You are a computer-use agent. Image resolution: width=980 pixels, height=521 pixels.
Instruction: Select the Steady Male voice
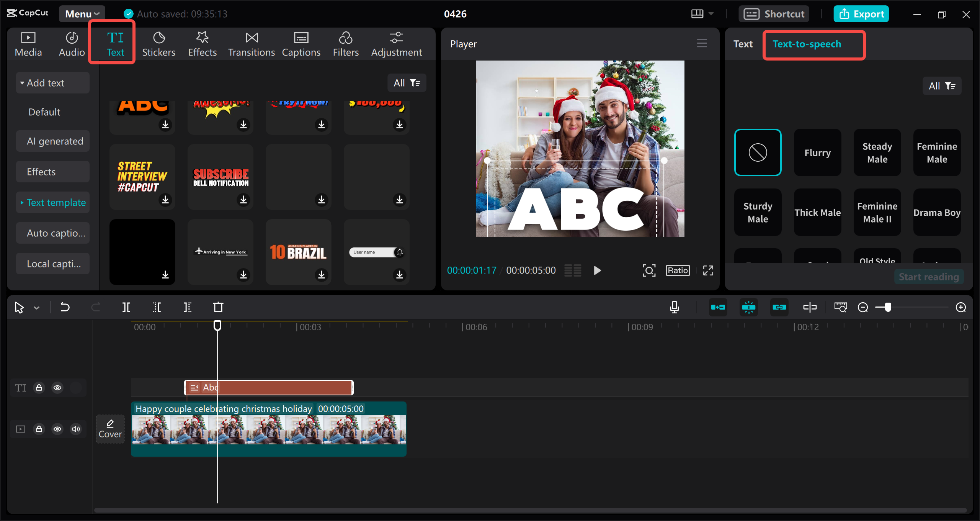tap(877, 152)
